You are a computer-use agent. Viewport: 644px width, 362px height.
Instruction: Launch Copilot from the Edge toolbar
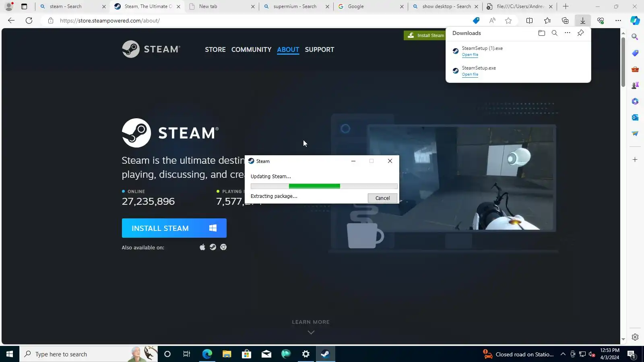635,21
